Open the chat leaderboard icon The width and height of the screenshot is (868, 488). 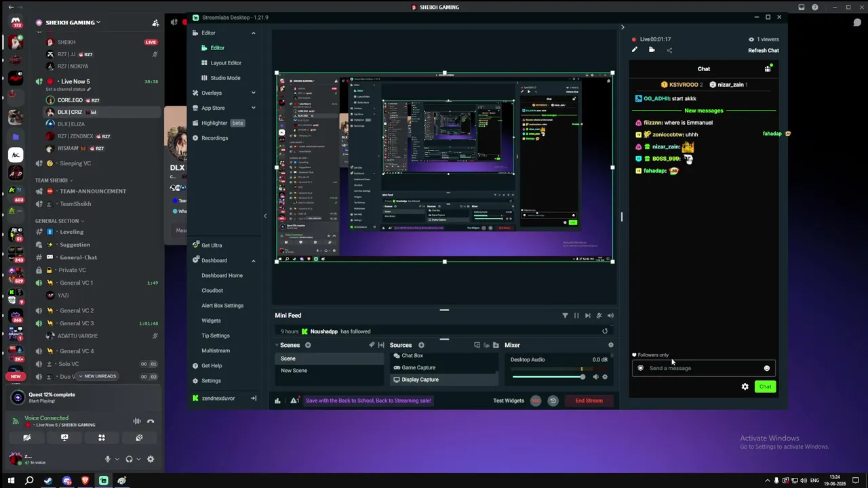click(x=768, y=68)
